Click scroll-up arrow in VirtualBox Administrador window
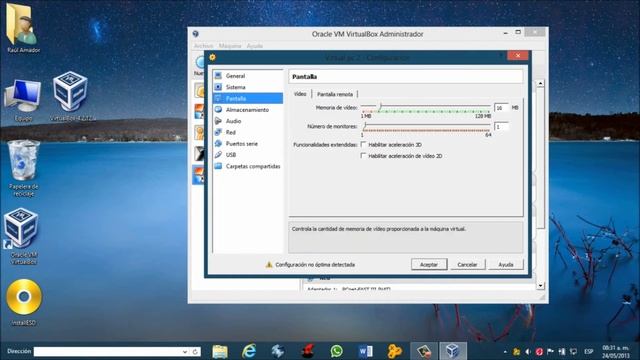Viewport: 640px width, 360px height. coord(540,83)
